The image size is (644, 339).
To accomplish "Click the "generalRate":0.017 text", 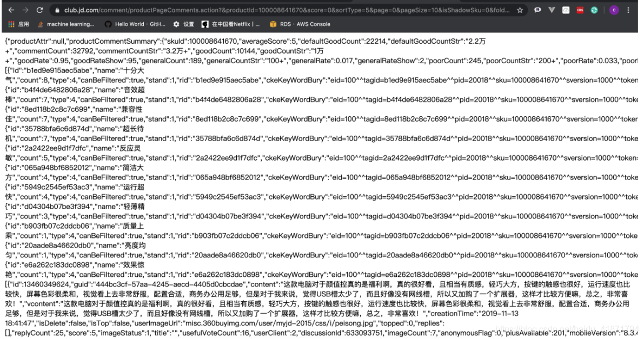I will tap(322, 61).
